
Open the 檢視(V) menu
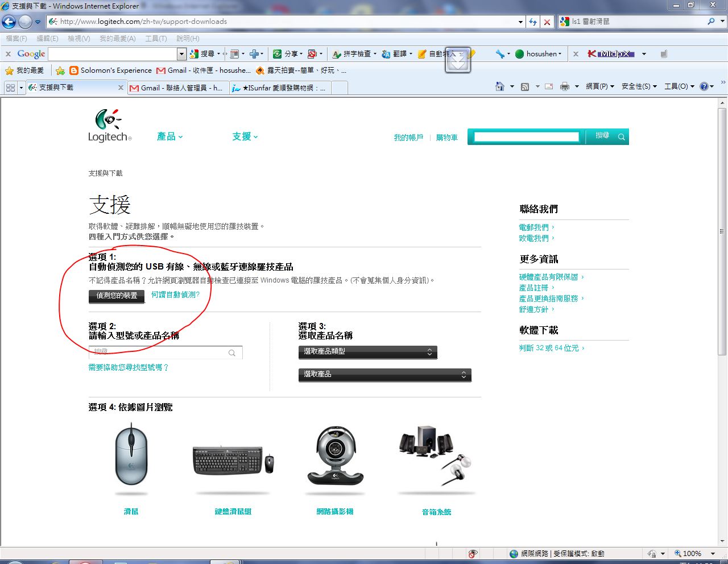tap(78, 39)
